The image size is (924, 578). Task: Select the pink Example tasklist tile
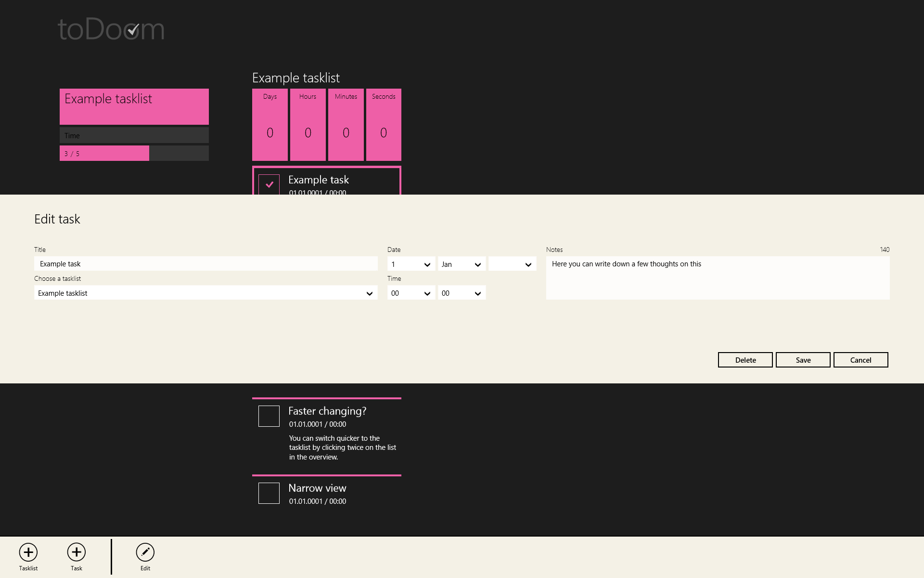134,106
